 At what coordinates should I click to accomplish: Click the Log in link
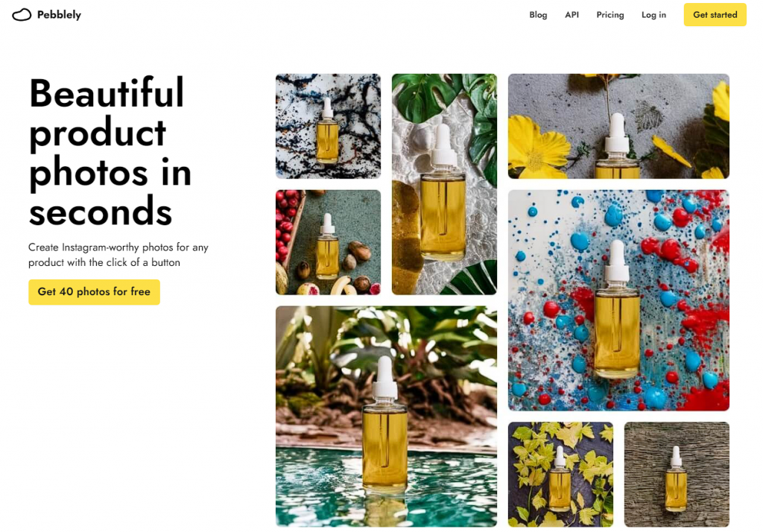click(653, 15)
